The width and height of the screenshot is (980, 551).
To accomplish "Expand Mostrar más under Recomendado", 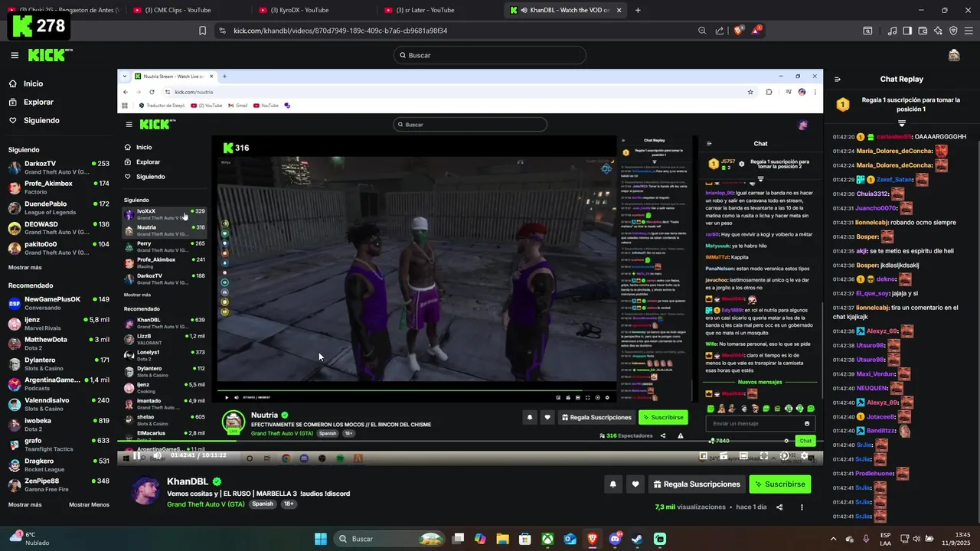I will click(24, 504).
